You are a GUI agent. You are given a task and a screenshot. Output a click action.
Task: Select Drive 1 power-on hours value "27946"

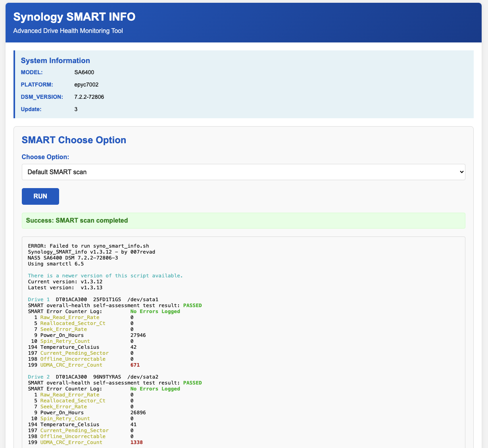click(x=138, y=335)
